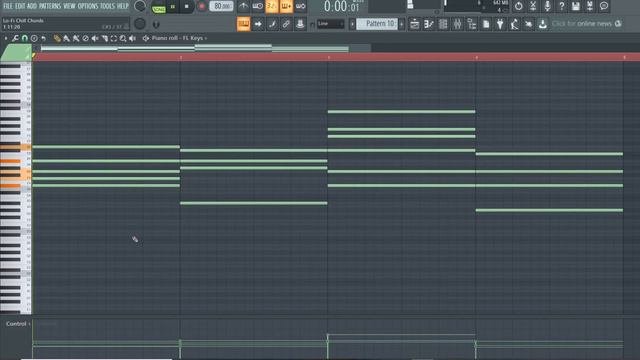Screen dimensions: 640x360
Task: Click the stamp icon in recording panel
Action: (x=300, y=24)
